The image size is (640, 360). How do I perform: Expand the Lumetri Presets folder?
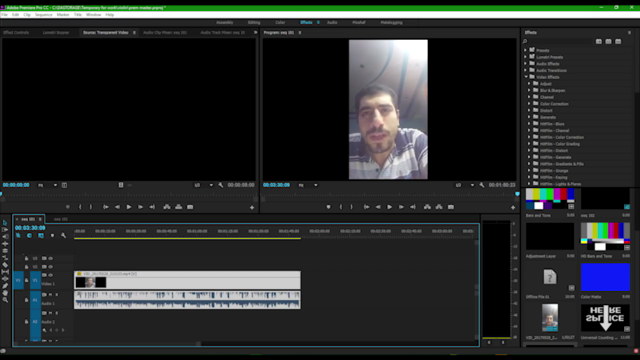click(526, 57)
